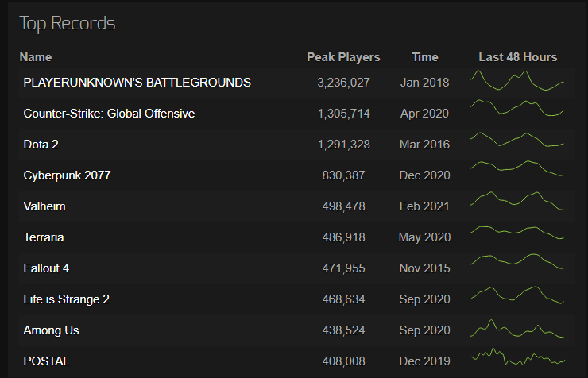Click the PUBG 48-hour sparkline chart
The height and width of the screenshot is (378, 588).
(517, 80)
